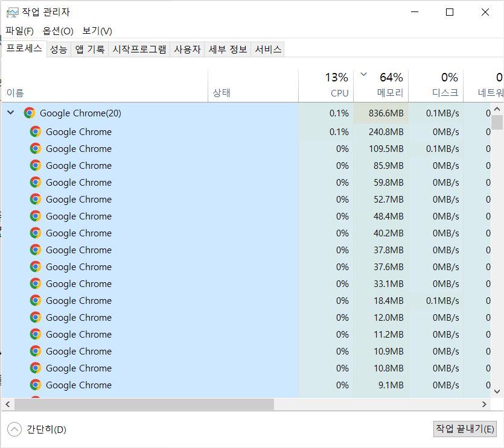Click 간단히(D) to show fewer details
Image resolution: width=504 pixels, height=448 pixels.
pyautogui.click(x=37, y=429)
